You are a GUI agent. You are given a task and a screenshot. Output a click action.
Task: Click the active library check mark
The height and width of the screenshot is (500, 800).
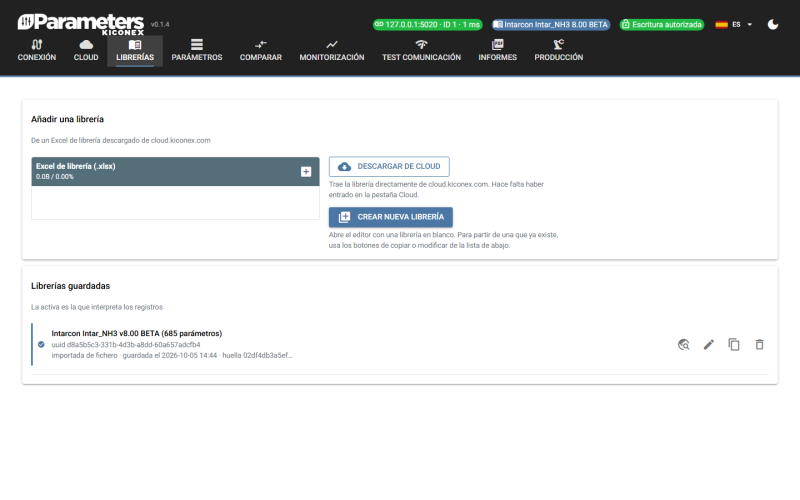click(41, 344)
